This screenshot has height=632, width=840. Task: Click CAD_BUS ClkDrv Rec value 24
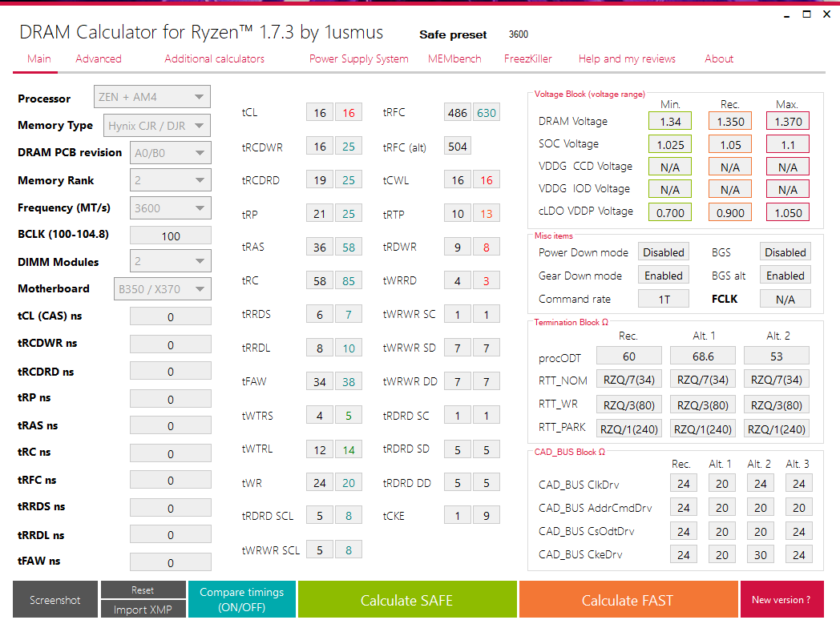point(684,484)
